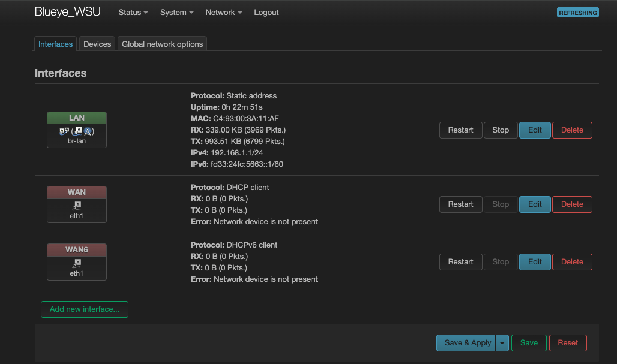
Task: Open Global network options tab
Action: 162,44
